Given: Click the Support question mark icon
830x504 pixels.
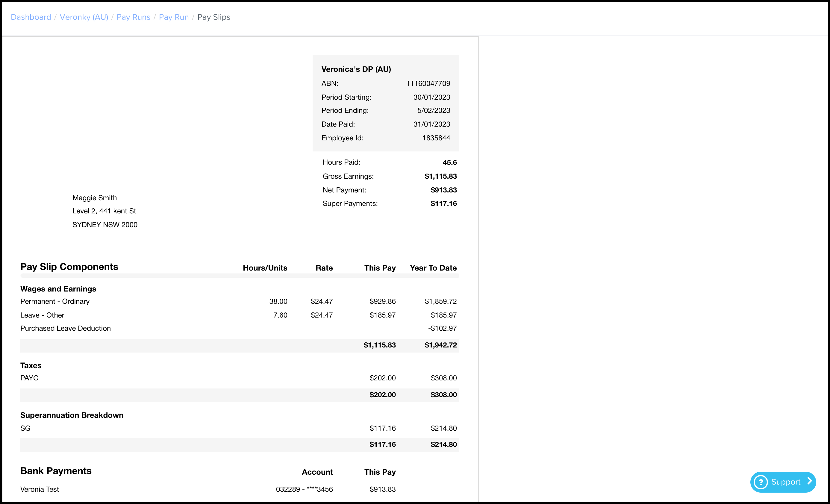Looking at the screenshot, I should coord(761,482).
